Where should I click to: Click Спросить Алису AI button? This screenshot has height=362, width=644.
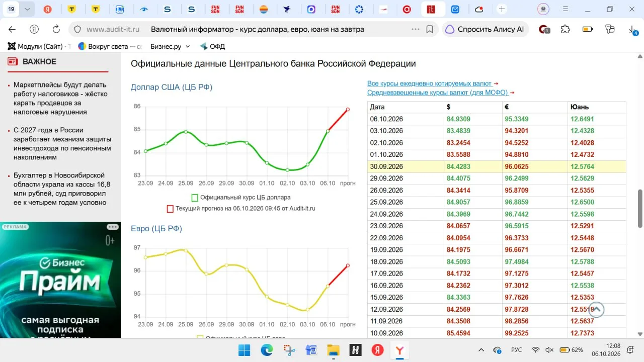tap(485, 29)
